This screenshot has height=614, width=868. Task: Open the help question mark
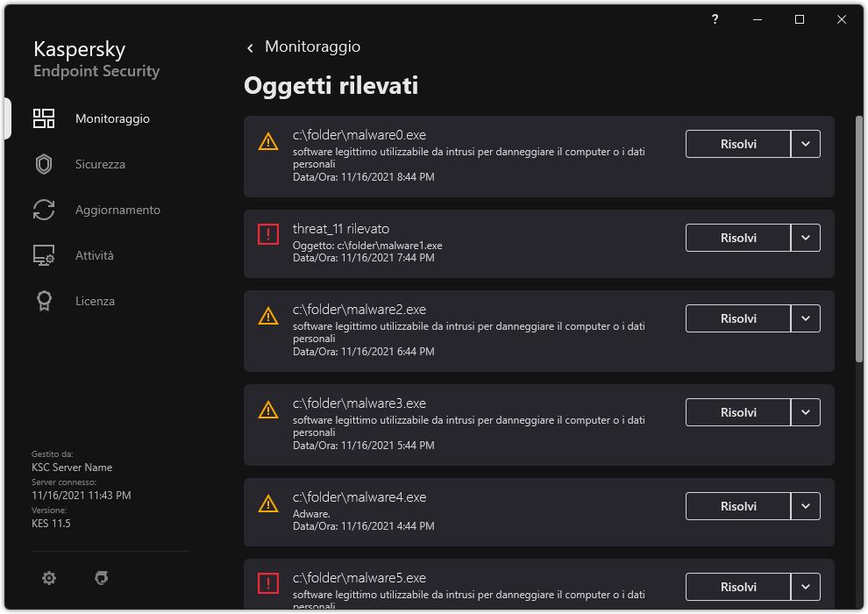click(x=714, y=19)
